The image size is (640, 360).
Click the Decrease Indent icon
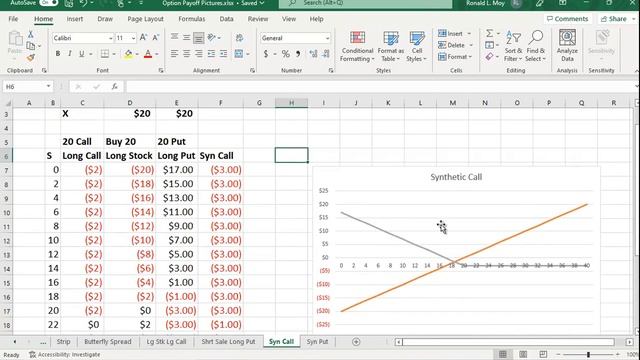coord(211,54)
